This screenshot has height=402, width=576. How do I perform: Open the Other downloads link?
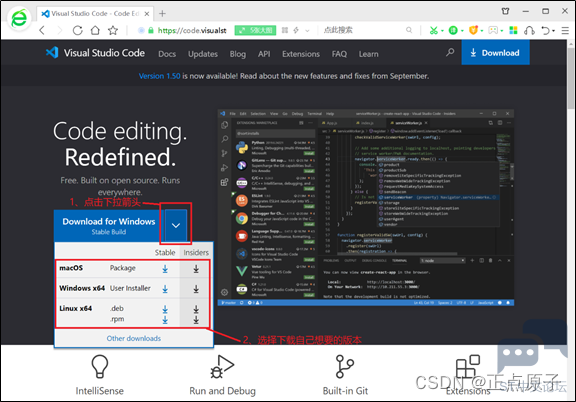(134, 338)
